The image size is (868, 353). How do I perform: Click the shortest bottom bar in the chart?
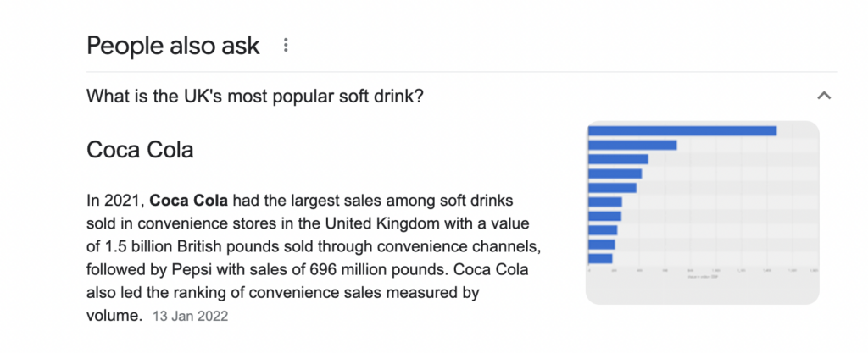600,258
